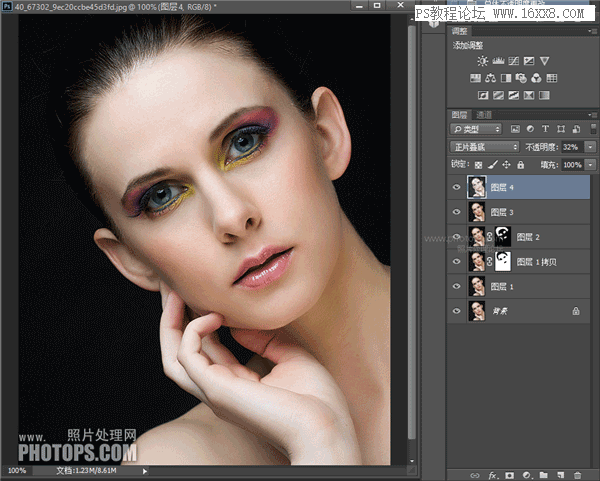Image resolution: width=600 pixels, height=481 pixels.
Task: Hide the 背景 layer
Action: 456,311
